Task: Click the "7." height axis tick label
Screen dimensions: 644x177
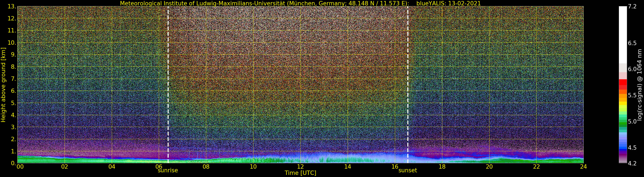Action: (13, 79)
